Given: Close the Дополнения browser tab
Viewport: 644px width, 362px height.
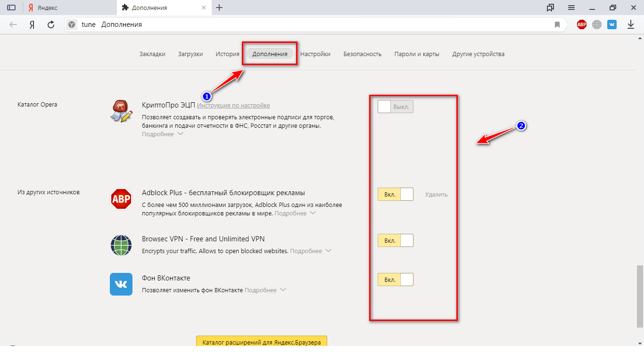Looking at the screenshot, I should (x=203, y=8).
